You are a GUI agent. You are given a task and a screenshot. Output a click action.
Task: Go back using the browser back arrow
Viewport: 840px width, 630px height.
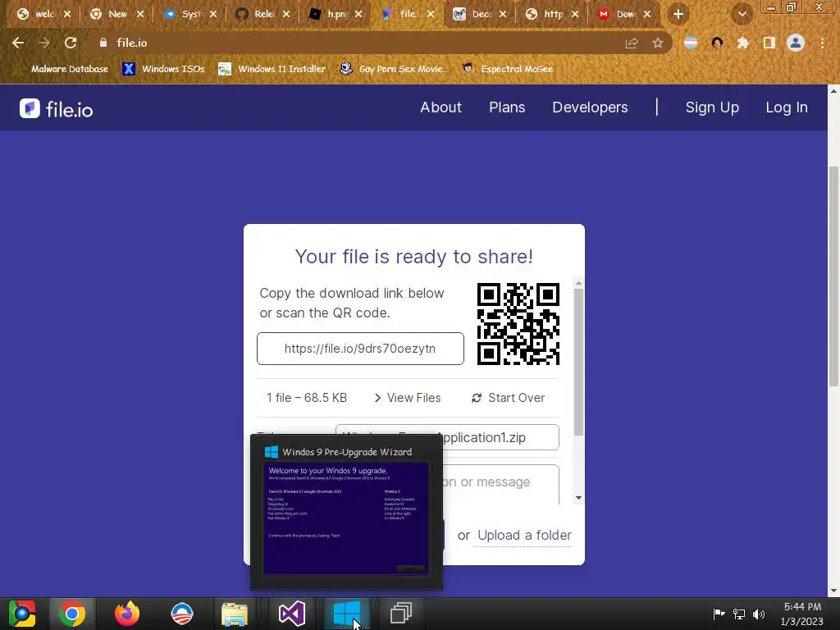click(x=18, y=43)
